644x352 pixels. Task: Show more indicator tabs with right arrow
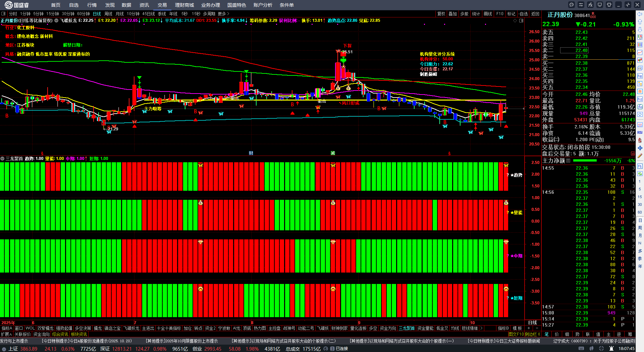coord(481,328)
